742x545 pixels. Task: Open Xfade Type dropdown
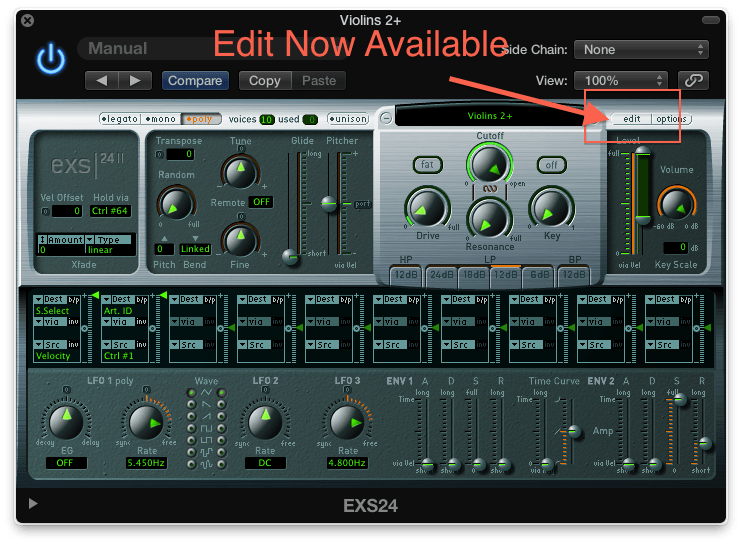(x=108, y=240)
